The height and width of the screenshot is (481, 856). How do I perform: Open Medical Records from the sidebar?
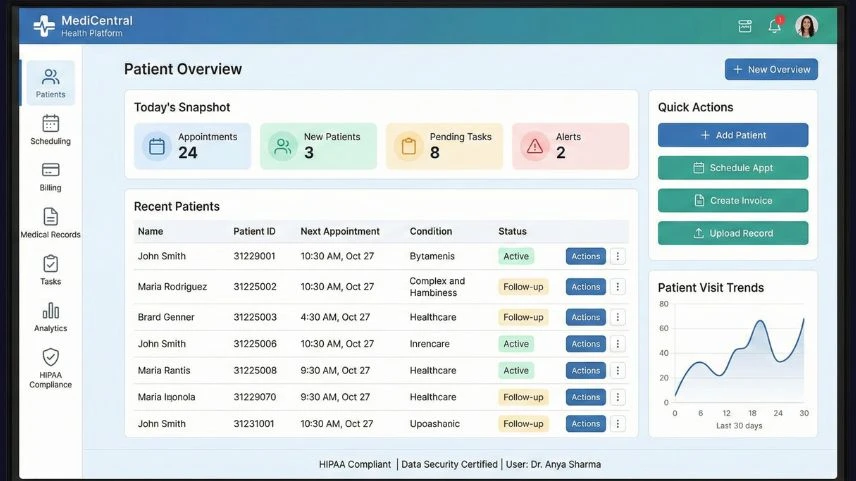(50, 223)
